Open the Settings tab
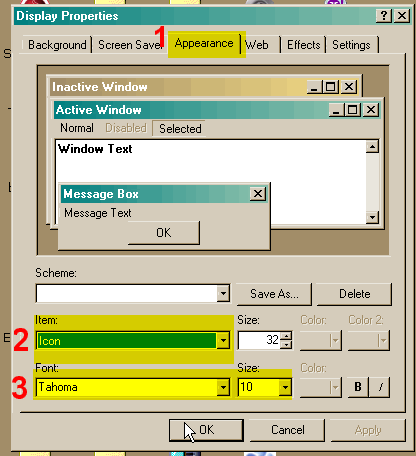Viewport: 416px width, 456px height. pos(352,45)
